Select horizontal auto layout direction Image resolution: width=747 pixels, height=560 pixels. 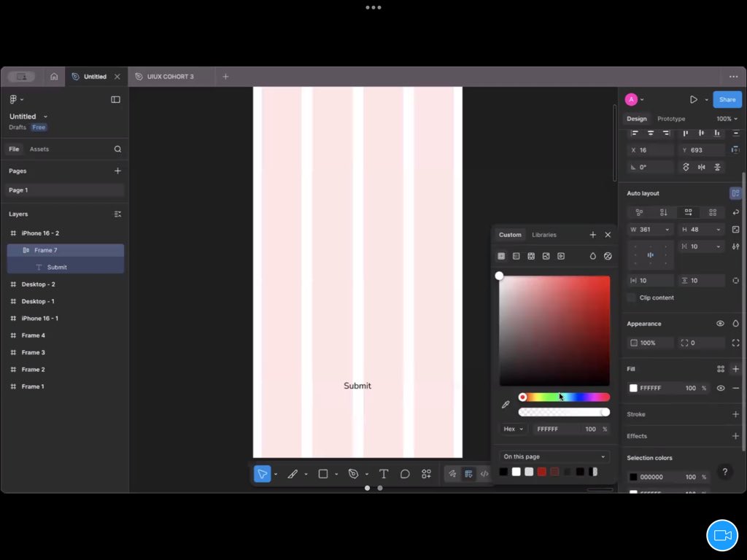pos(688,212)
